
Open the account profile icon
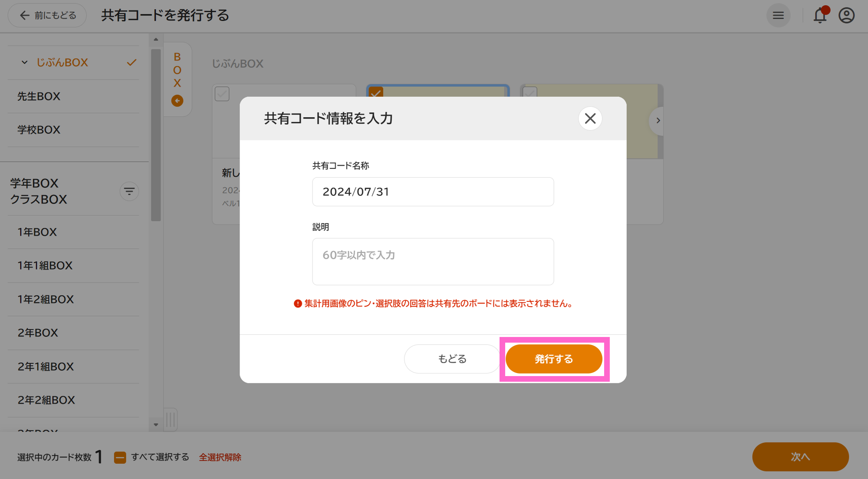click(x=846, y=15)
